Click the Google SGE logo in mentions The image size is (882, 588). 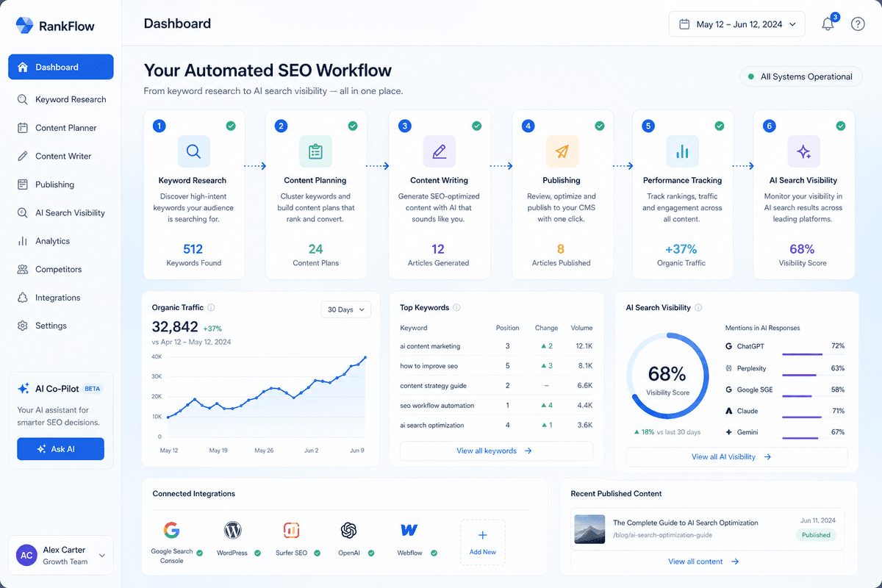pyautogui.click(x=728, y=390)
